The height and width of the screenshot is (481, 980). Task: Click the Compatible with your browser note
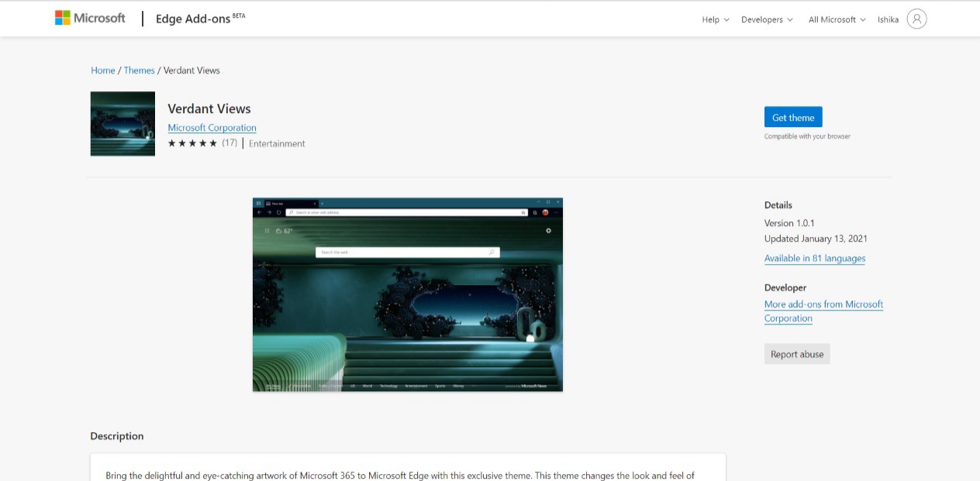807,136
